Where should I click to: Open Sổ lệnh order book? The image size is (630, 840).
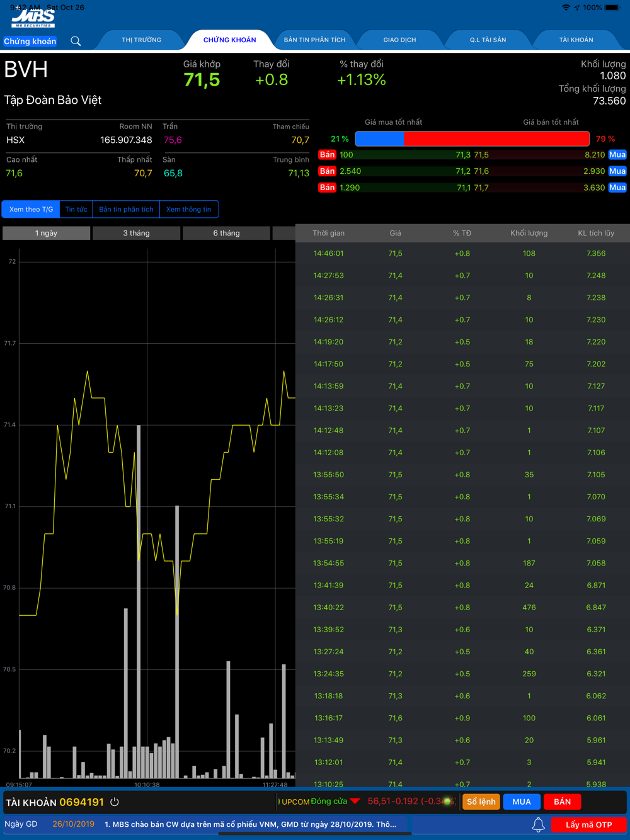(x=481, y=802)
